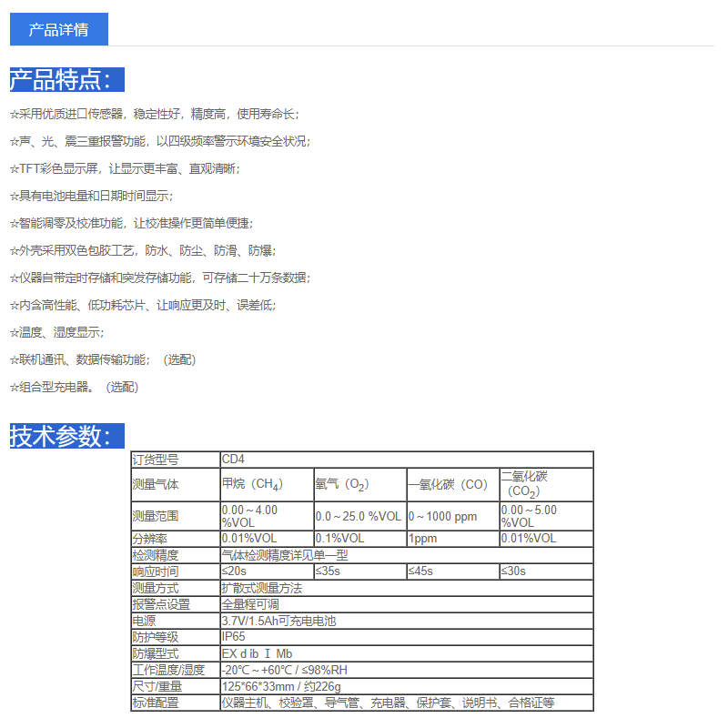Click the 检测精度 row label
Viewport: 728px width, 728px height.
[x=156, y=554]
